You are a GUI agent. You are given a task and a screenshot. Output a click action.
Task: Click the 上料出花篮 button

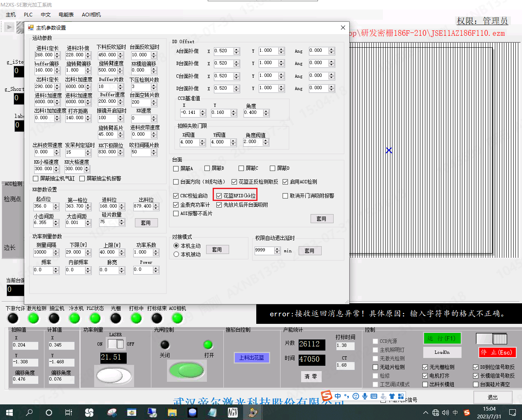[x=252, y=358]
